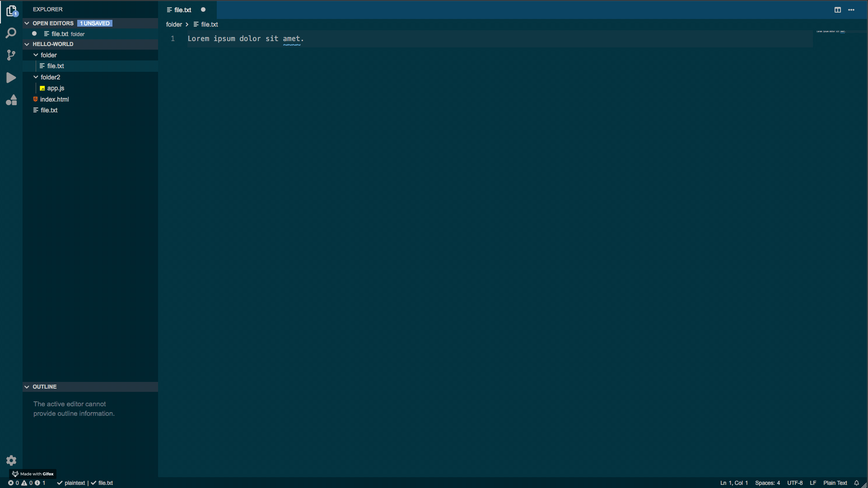This screenshot has width=868, height=488.
Task: Click the Plain Text language mode button
Action: click(835, 483)
